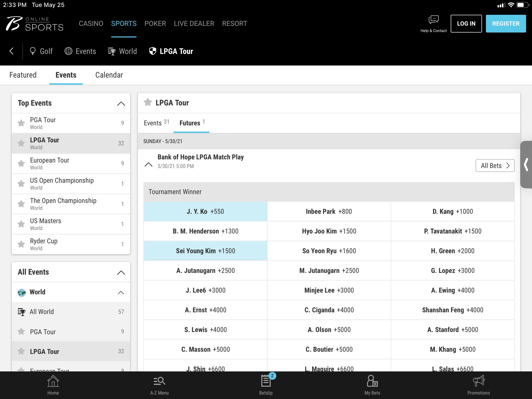The width and height of the screenshot is (532, 399).
Task: Go to the Borgata Online Sports logo
Action: (35, 24)
